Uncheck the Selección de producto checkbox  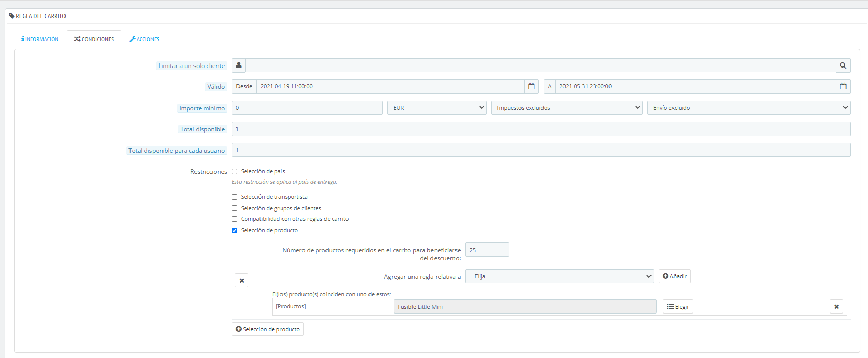[234, 230]
